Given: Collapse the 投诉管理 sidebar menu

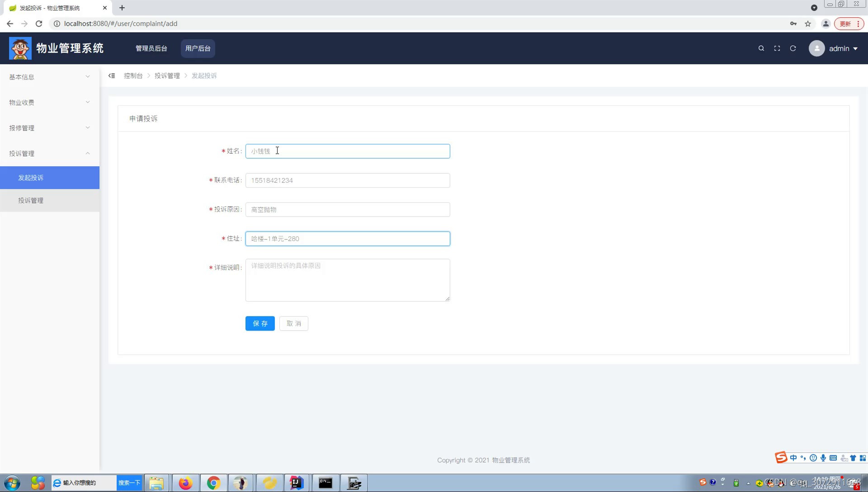Looking at the screenshot, I should (50, 153).
